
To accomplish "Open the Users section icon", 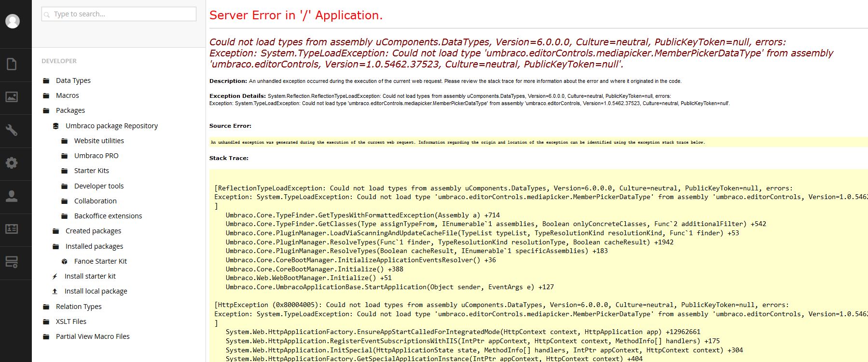I will coord(12,196).
